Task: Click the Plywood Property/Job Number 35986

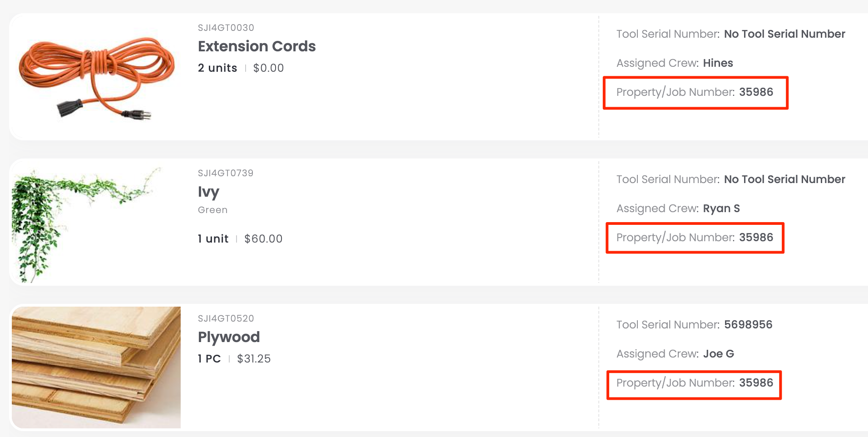Action: pos(755,383)
